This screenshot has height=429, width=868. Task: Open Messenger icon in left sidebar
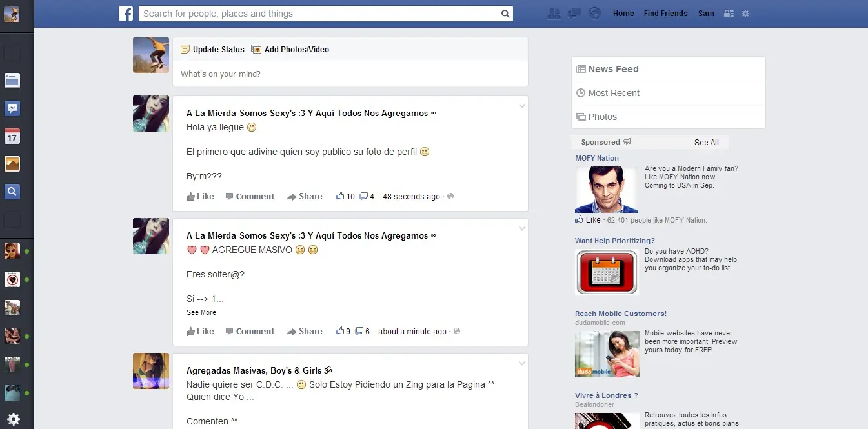point(12,108)
